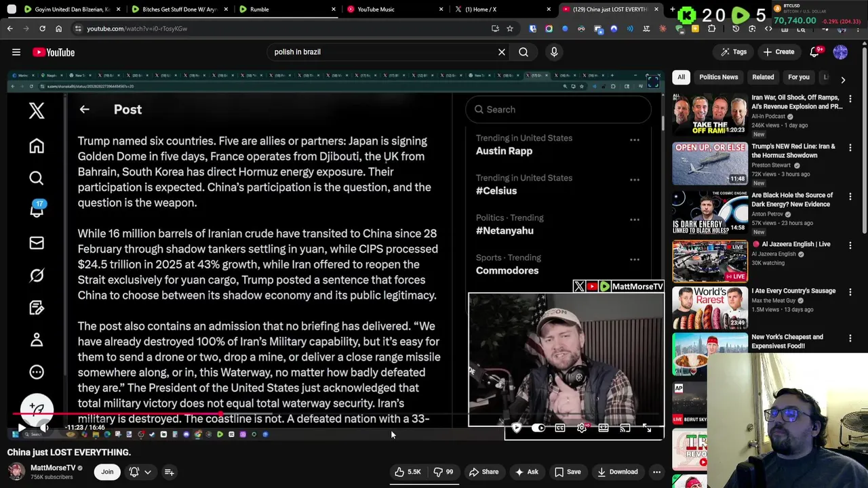Open the browser home button
Viewport: 868px width, 488px height.
click(58, 28)
